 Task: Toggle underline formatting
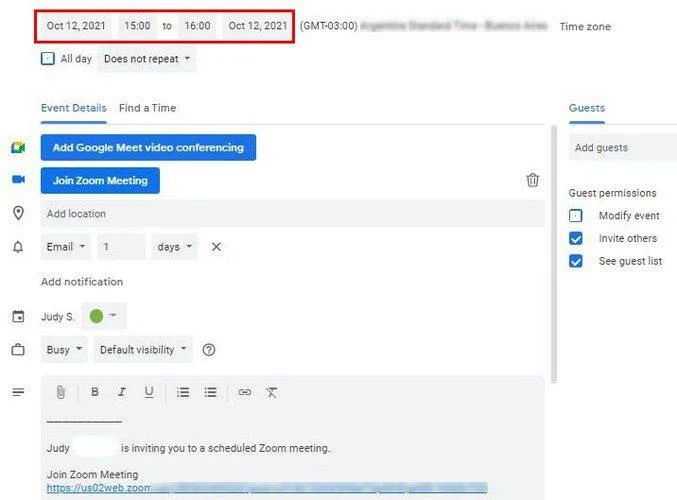click(149, 392)
